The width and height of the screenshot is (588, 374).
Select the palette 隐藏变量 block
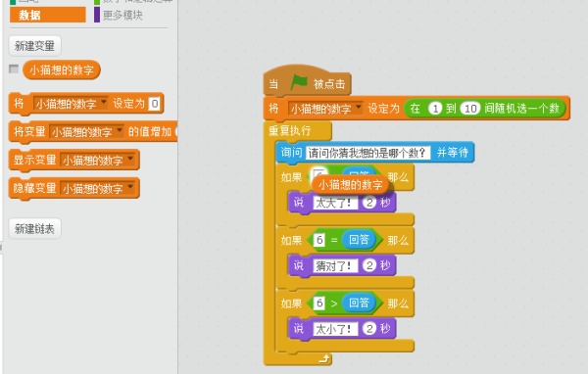click(34, 188)
